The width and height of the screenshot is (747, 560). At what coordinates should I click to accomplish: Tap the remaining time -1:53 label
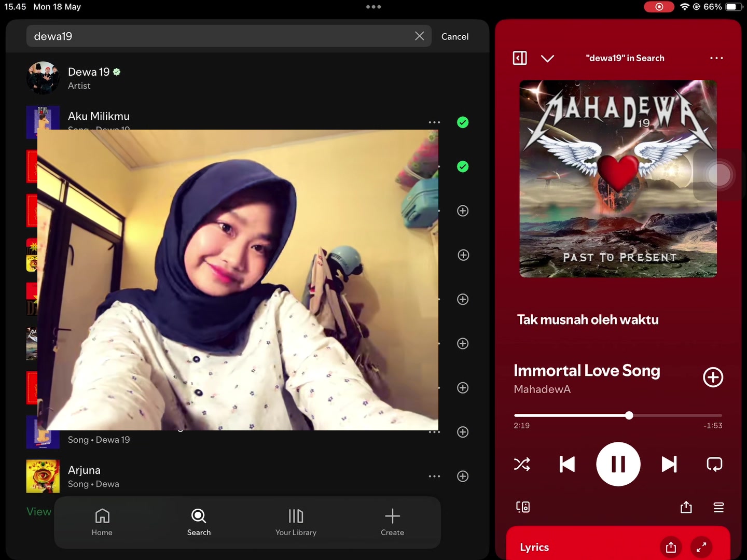tap(713, 426)
